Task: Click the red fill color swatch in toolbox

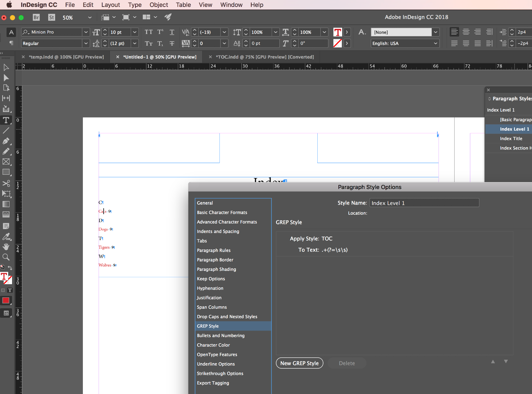Action: (x=6, y=301)
